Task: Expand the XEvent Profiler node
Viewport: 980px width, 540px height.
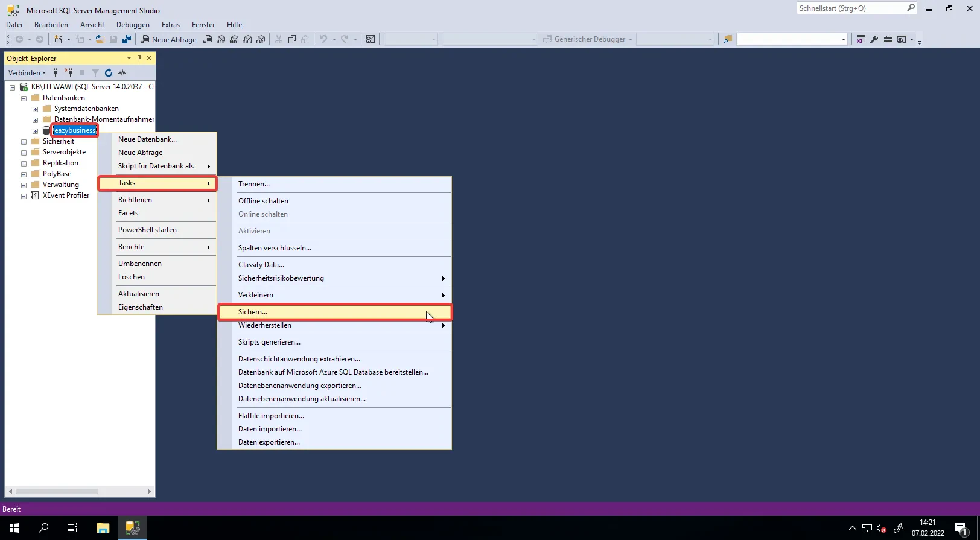Action: [24, 195]
